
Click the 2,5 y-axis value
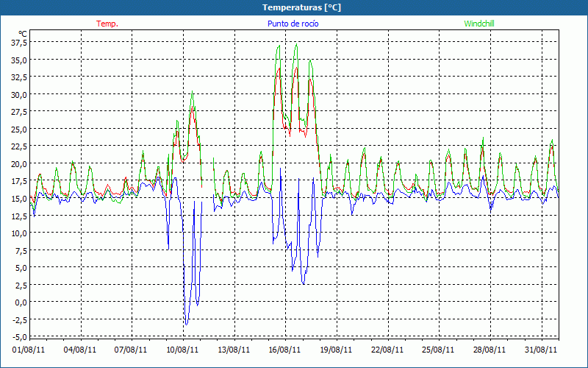pyautogui.click(x=21, y=285)
